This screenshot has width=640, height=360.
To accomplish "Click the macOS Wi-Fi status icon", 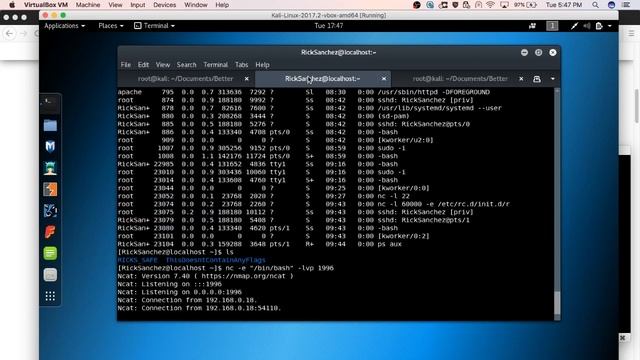I will point(490,5).
